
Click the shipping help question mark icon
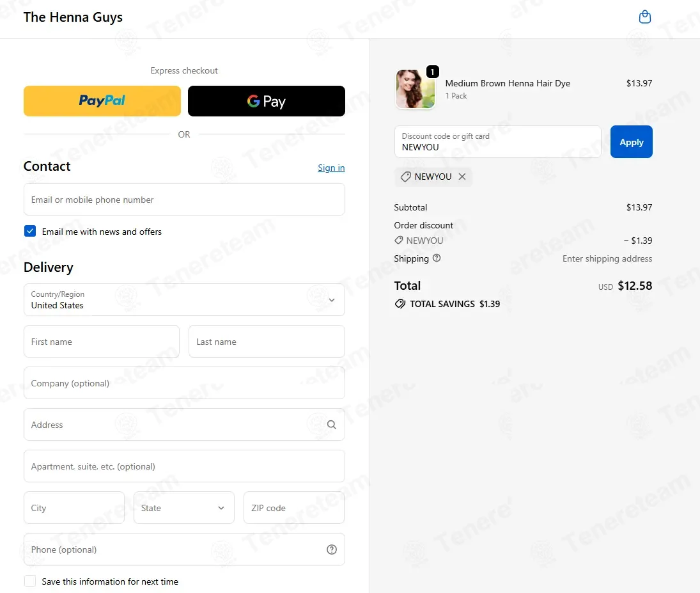click(x=437, y=258)
